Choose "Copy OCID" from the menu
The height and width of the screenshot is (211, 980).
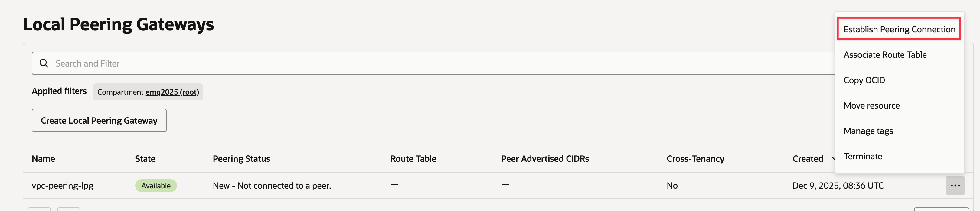pyautogui.click(x=864, y=80)
